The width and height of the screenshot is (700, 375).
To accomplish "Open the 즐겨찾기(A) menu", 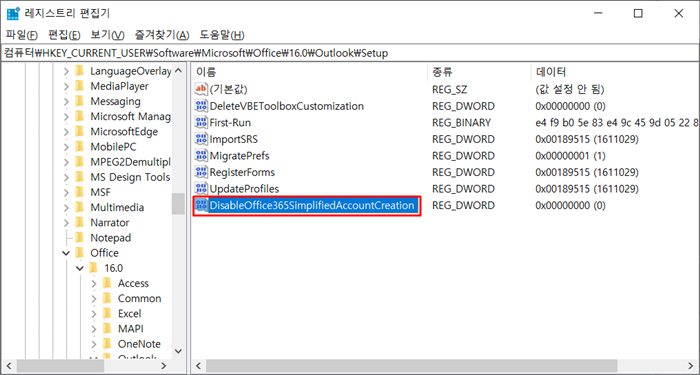I will click(x=162, y=35).
